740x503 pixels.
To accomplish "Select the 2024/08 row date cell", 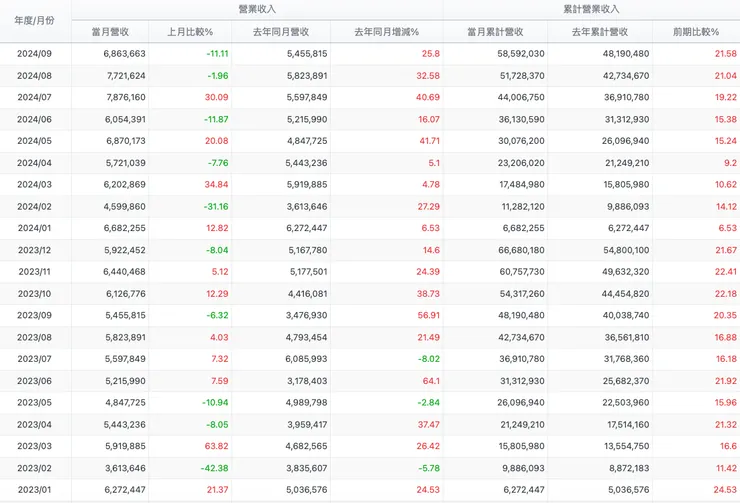I will point(34,75).
